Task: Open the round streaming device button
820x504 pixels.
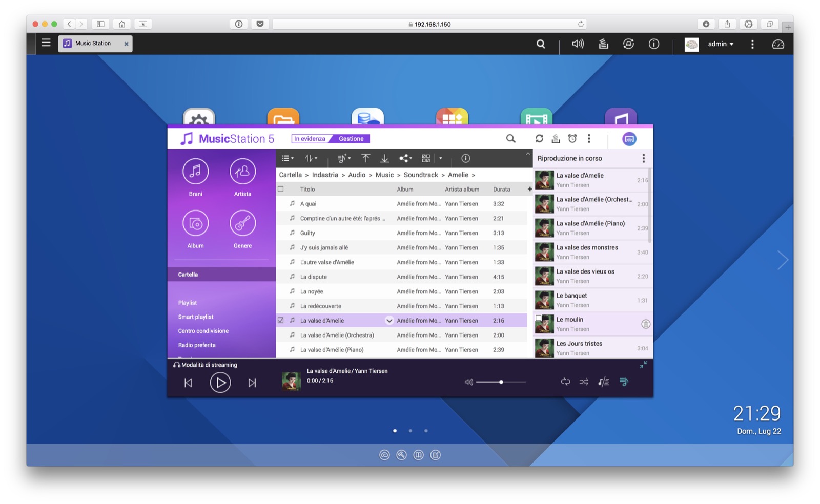Action: [629, 139]
